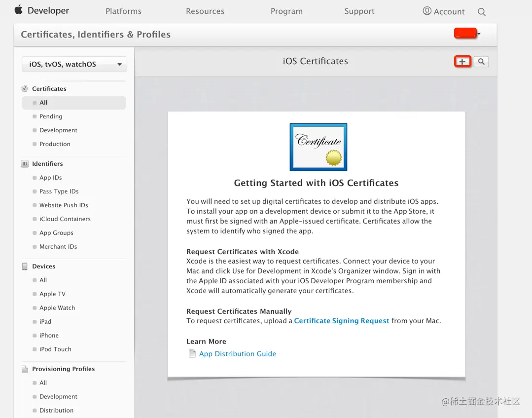The width and height of the screenshot is (532, 418).
Task: Click the Provisioning Profiles heading
Action: [x=64, y=369]
